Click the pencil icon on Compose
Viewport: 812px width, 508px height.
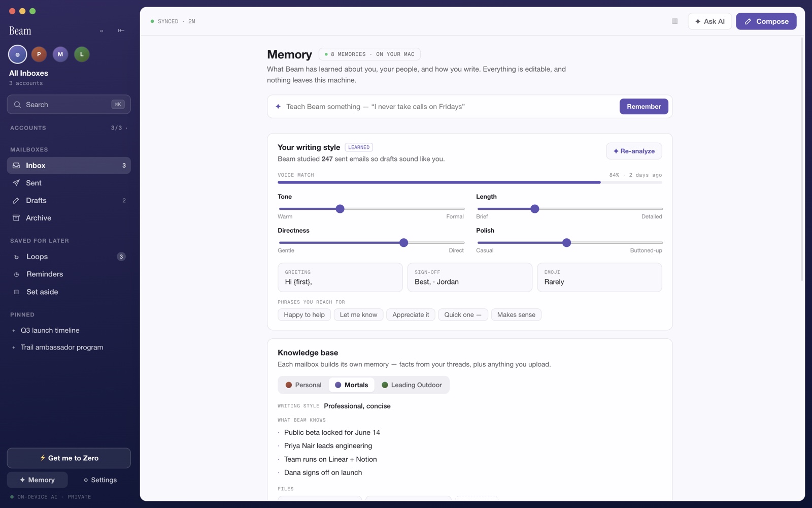point(748,21)
